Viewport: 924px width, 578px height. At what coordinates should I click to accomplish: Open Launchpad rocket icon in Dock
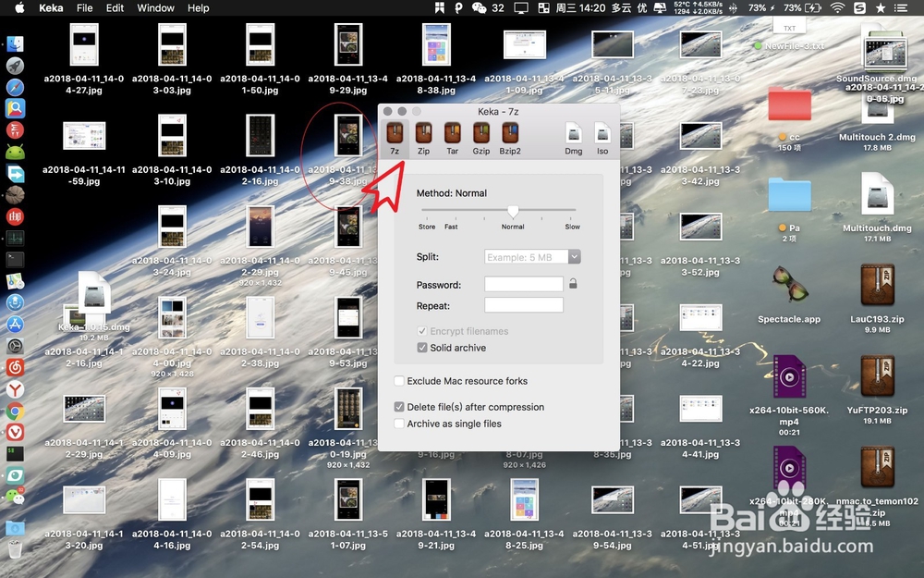(15, 66)
